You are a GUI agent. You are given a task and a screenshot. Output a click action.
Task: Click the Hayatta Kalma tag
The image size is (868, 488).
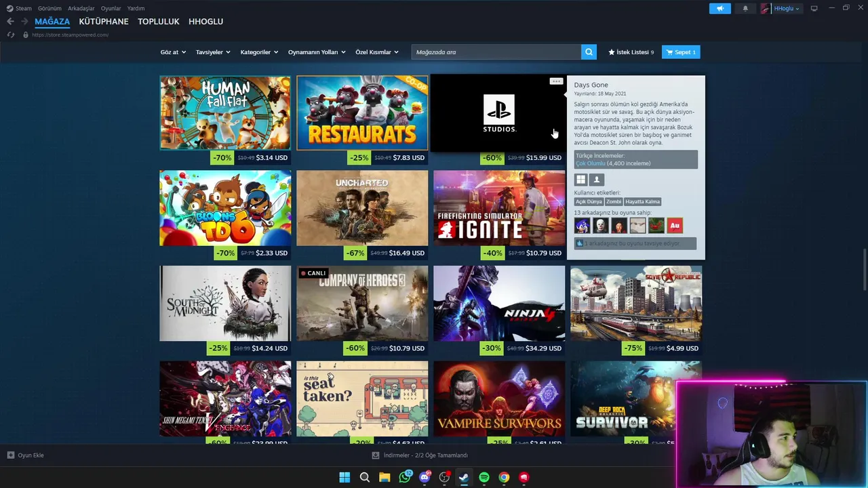[x=642, y=201]
